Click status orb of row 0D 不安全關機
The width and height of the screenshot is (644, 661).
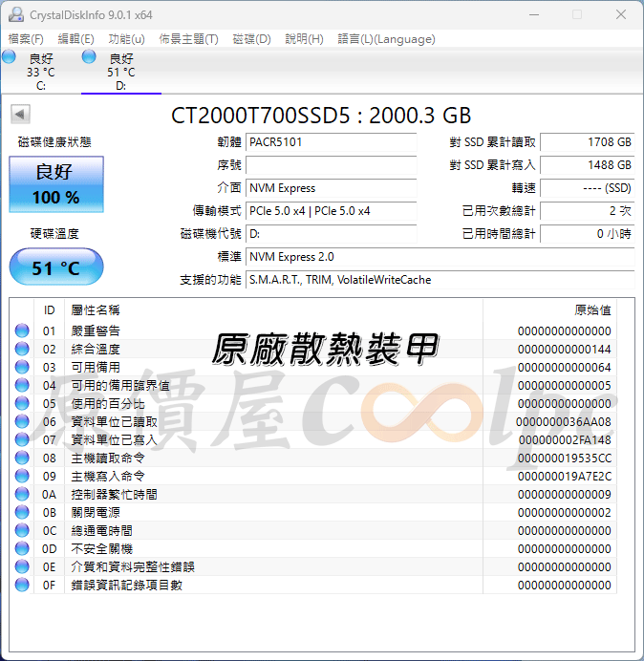pos(22,548)
